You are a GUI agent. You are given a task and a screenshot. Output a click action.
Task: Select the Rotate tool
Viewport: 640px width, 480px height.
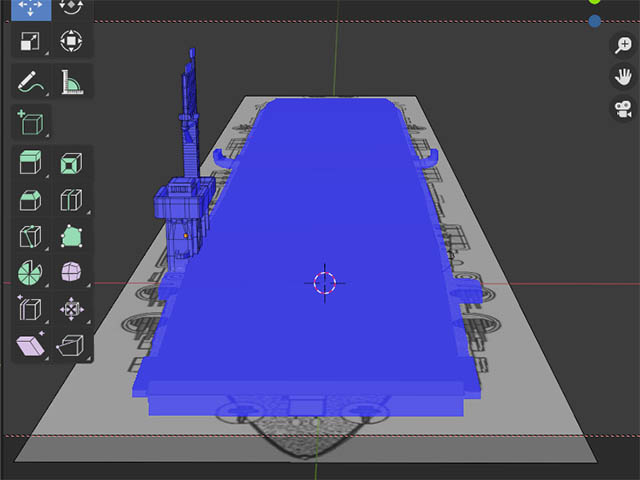tap(71, 7)
